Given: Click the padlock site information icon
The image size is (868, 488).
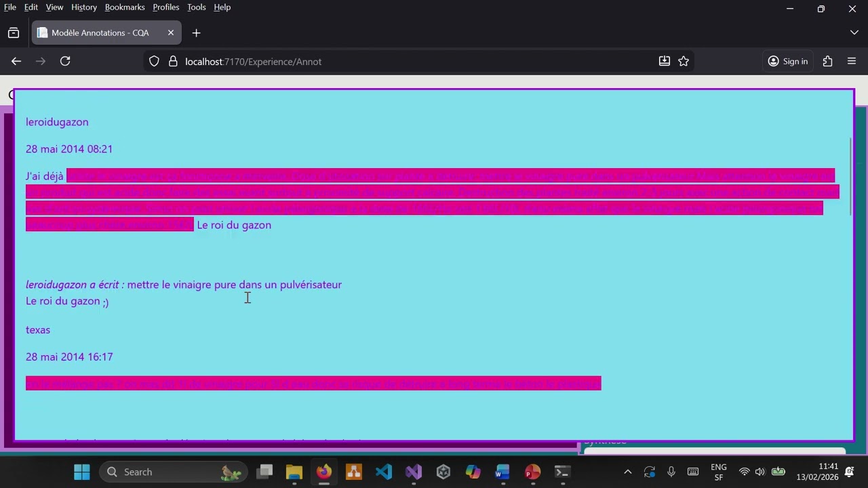Looking at the screenshot, I should (172, 61).
